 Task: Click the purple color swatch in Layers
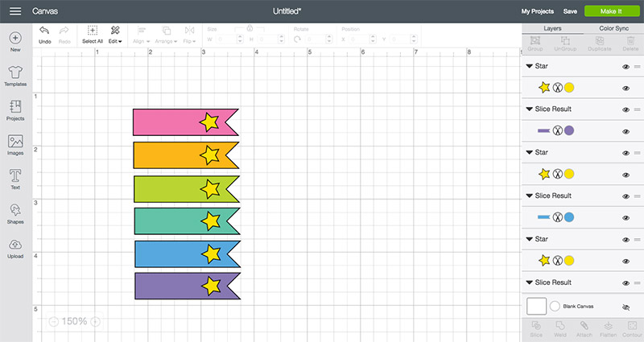point(569,130)
